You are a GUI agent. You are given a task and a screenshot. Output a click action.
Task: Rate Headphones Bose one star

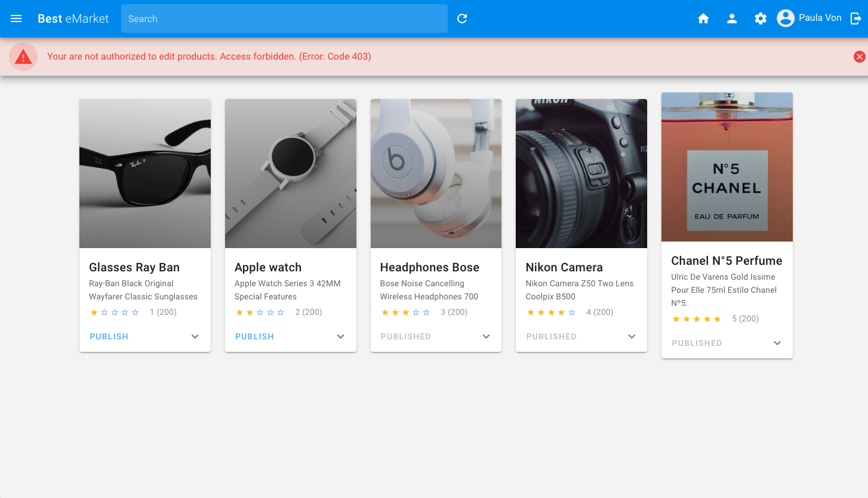click(x=384, y=312)
